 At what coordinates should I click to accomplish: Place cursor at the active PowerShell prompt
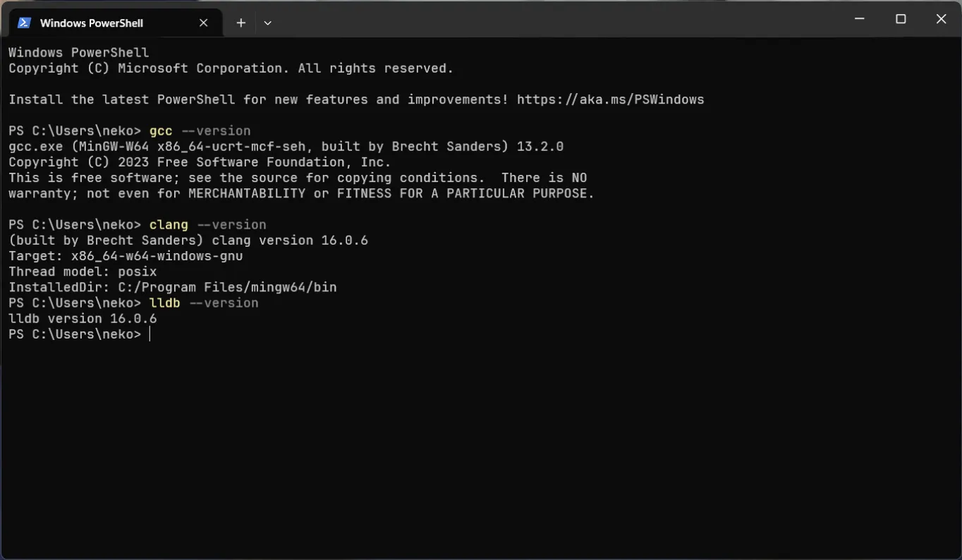click(150, 334)
